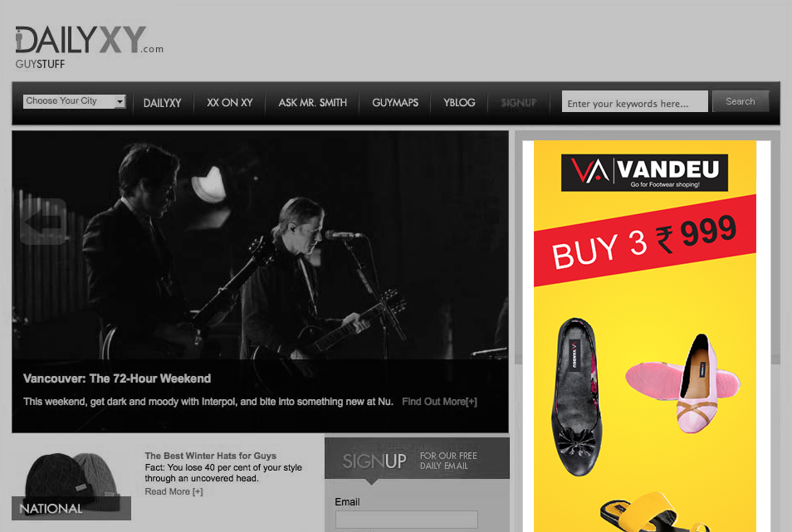Click the Vandeu logo in the ad

[644, 173]
